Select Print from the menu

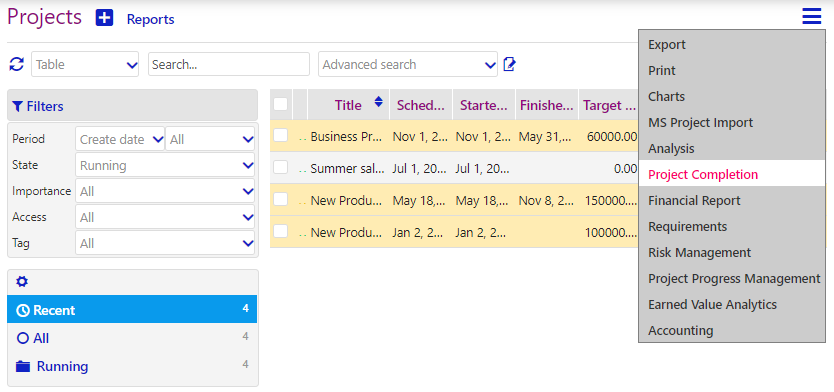pos(732,70)
